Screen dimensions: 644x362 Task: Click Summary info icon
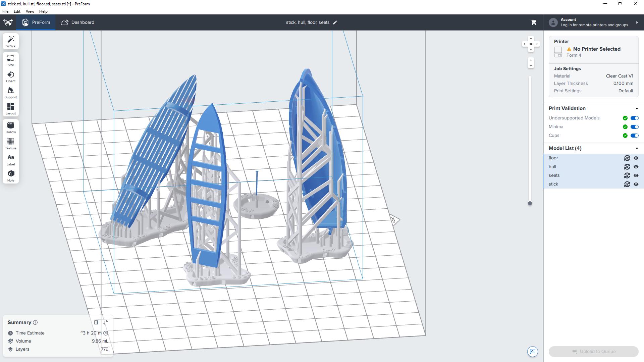35,322
